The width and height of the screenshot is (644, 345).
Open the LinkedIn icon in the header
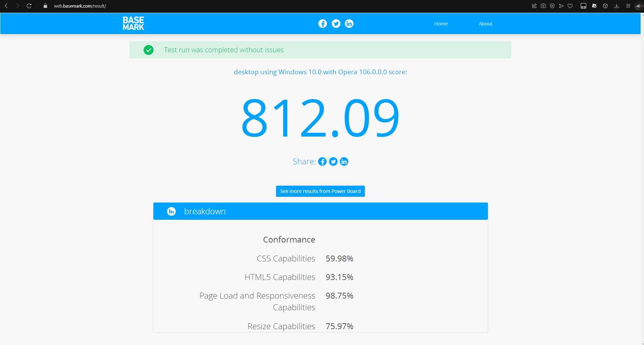pos(349,23)
